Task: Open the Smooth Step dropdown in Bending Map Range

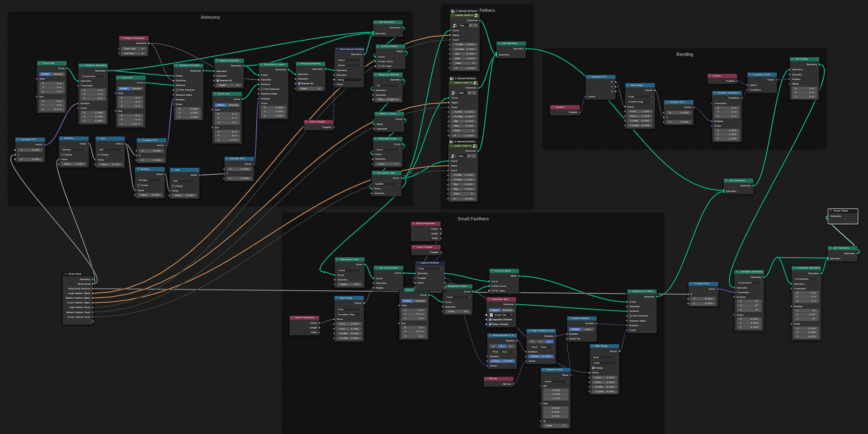Action: 640,102
